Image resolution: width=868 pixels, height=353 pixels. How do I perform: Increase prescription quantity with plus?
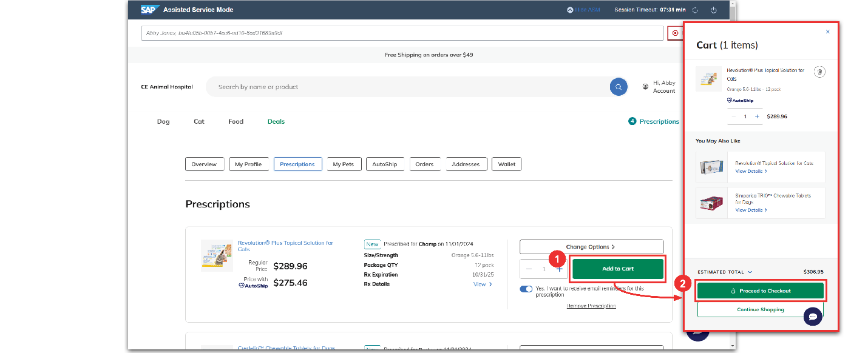click(559, 269)
